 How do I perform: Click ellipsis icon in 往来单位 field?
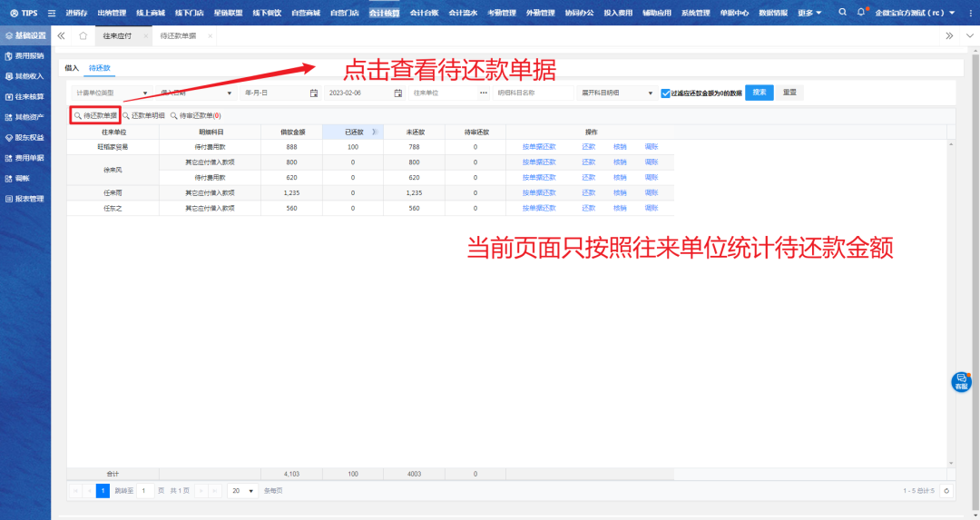click(484, 93)
